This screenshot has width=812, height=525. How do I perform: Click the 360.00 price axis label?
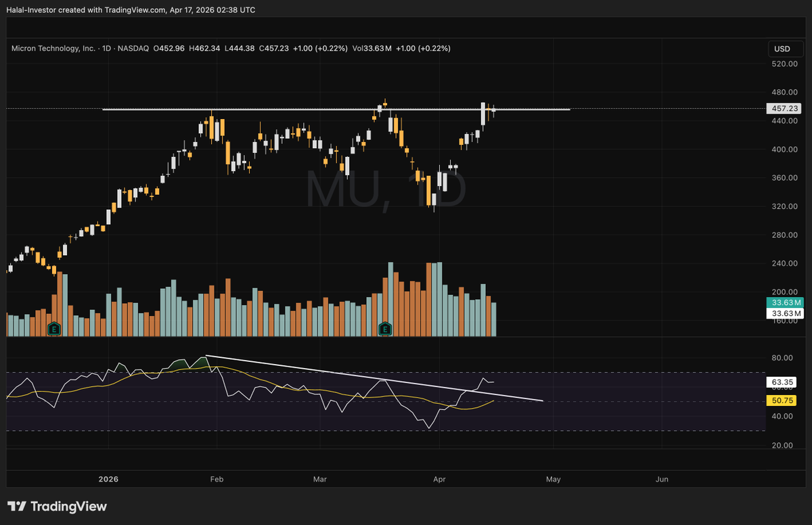(x=784, y=178)
